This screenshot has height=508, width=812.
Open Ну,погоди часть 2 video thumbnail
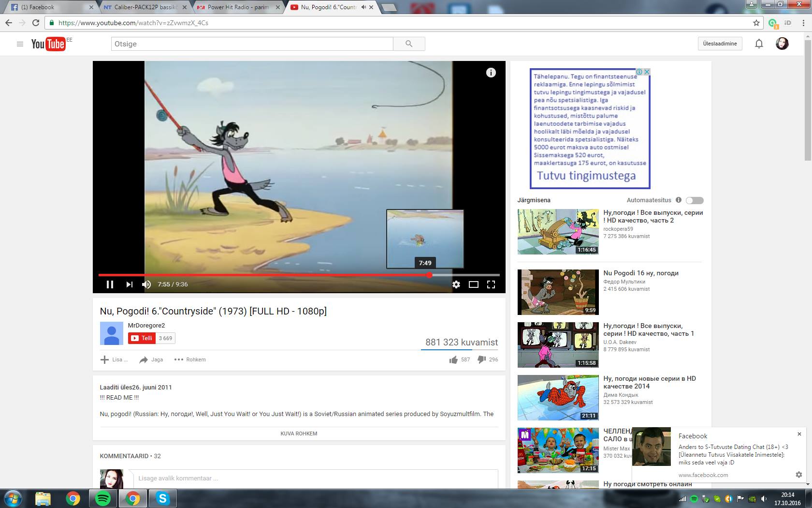(x=558, y=232)
